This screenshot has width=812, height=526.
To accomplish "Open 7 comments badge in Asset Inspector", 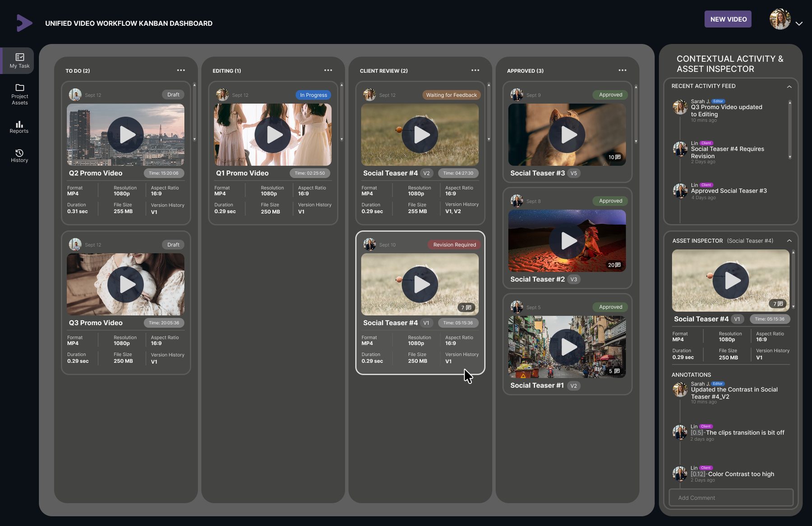I will (x=778, y=304).
